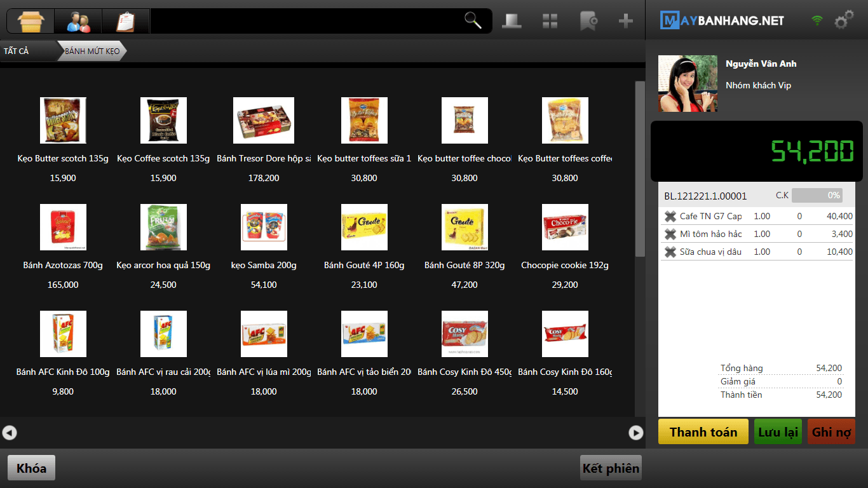Click the bookmark tag icon
The width and height of the screenshot is (868, 488).
point(588,21)
